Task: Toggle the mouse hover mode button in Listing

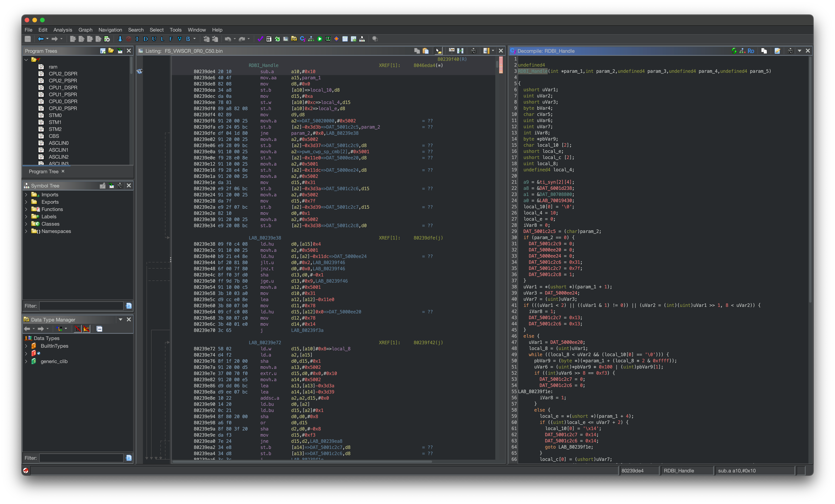Action: (x=438, y=51)
